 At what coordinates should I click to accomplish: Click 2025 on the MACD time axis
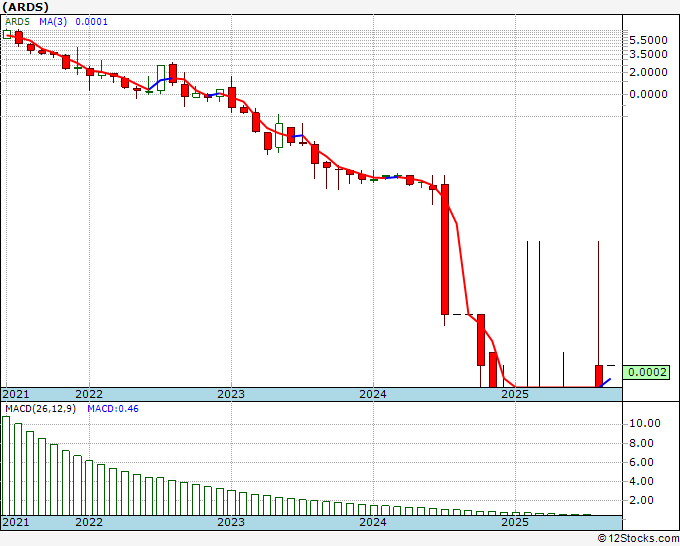click(x=515, y=522)
